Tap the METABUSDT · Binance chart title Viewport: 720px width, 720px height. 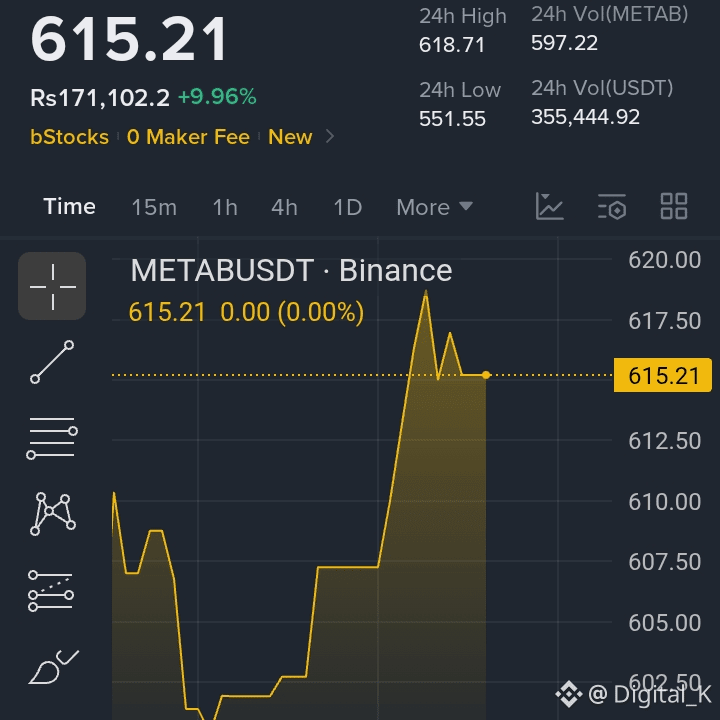292,270
